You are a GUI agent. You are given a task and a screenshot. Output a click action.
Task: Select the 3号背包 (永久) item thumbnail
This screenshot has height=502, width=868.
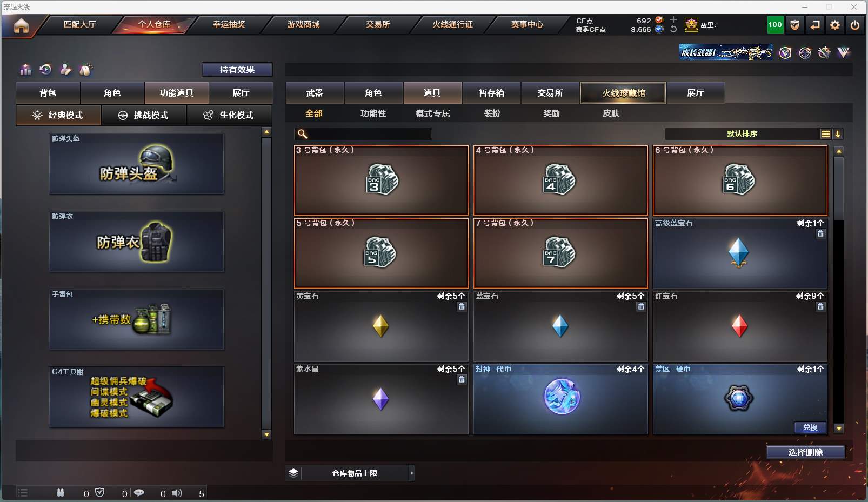(381, 180)
